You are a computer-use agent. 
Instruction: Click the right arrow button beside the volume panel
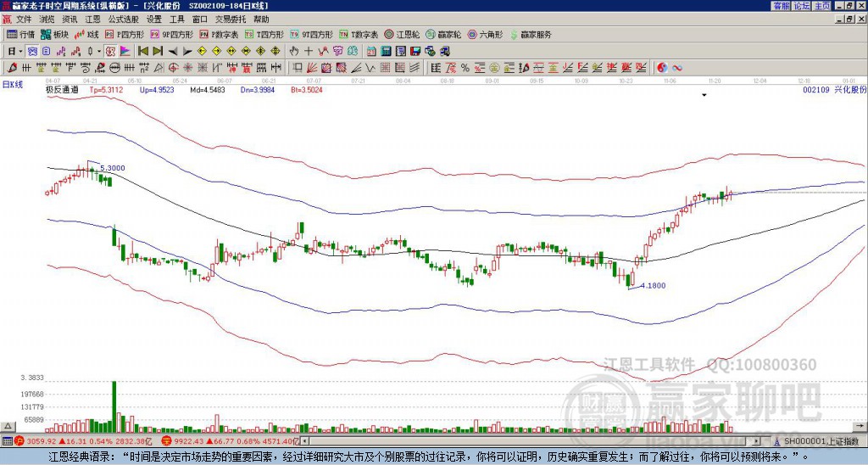click(860, 426)
